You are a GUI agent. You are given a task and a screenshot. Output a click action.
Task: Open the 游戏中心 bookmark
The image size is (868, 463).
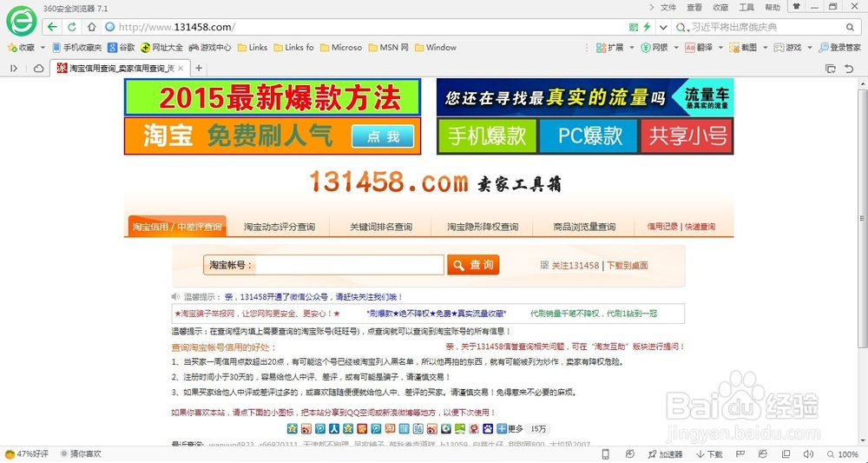[210, 48]
